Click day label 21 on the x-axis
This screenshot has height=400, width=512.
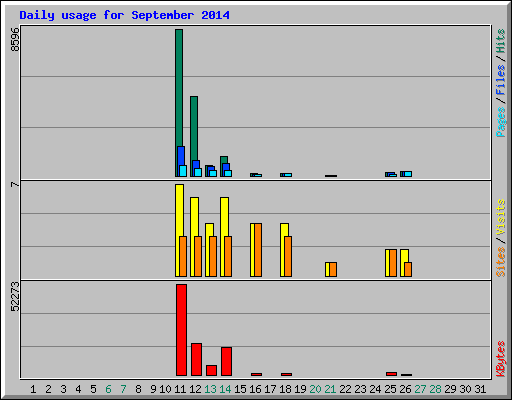pos(330,389)
